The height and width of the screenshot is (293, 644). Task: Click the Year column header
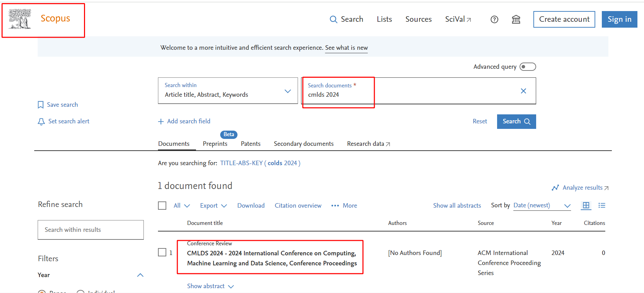coord(556,223)
